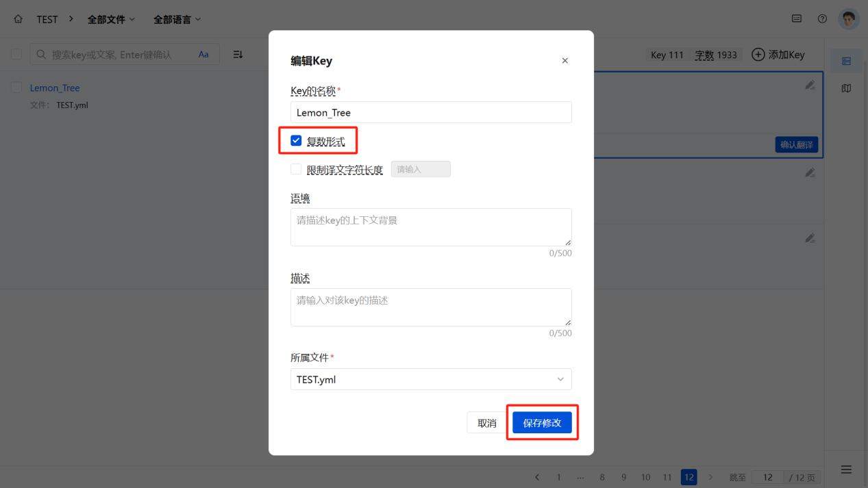Enable 限制译文字符长度 checkbox
This screenshot has height=488, width=868.
click(x=296, y=169)
